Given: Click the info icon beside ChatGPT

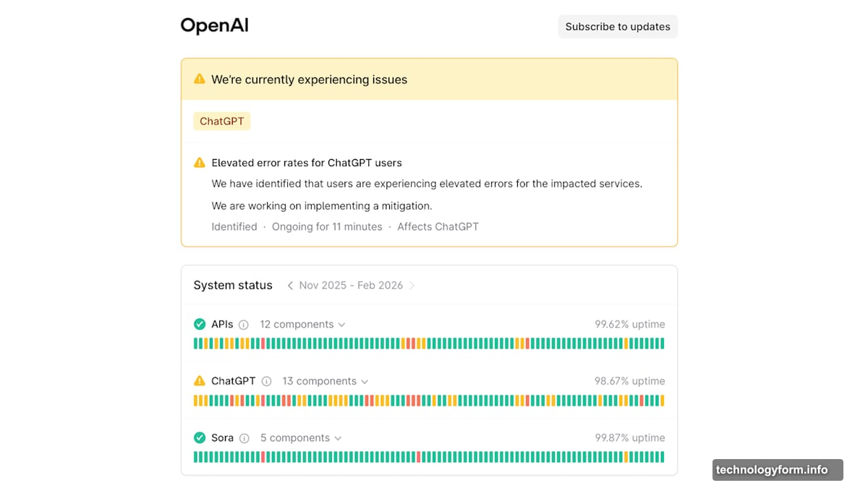Looking at the screenshot, I should (266, 381).
